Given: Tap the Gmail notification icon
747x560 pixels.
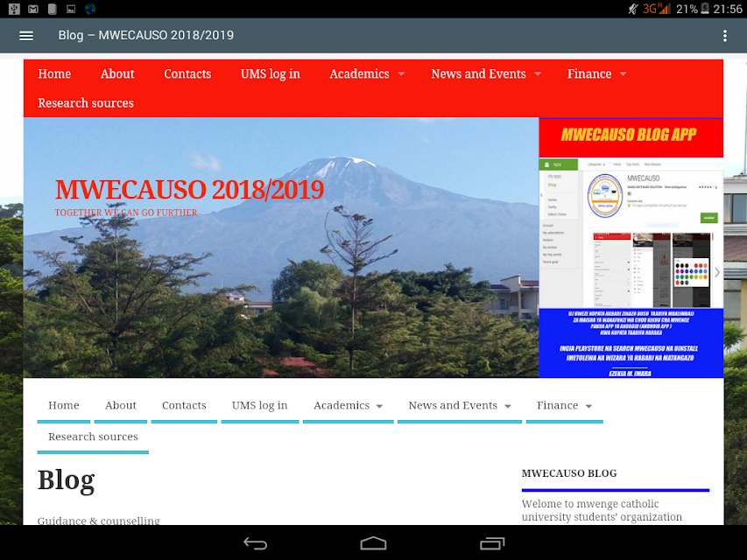Looking at the screenshot, I should tap(33, 9).
